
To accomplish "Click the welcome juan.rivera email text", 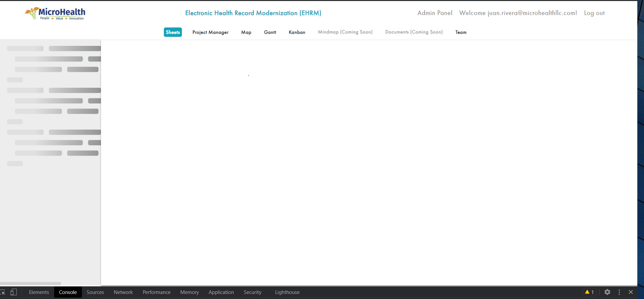I will point(518,13).
